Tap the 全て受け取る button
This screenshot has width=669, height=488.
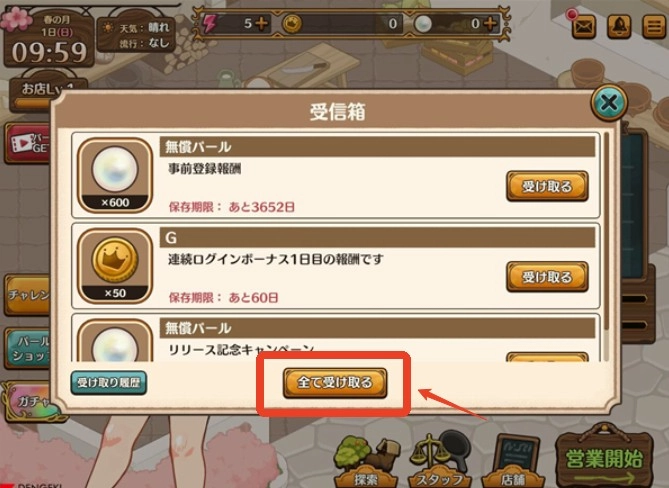(335, 383)
